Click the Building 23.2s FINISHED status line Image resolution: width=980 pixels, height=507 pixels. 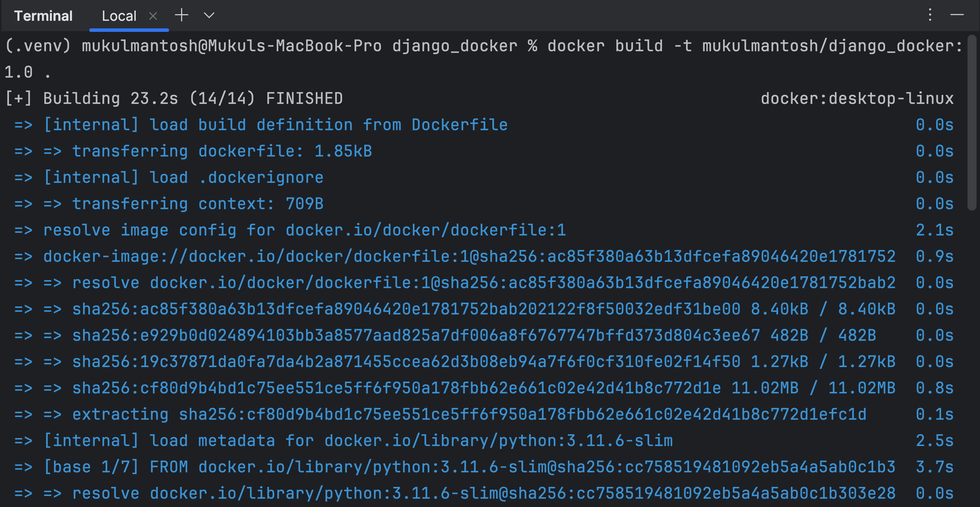(x=193, y=98)
